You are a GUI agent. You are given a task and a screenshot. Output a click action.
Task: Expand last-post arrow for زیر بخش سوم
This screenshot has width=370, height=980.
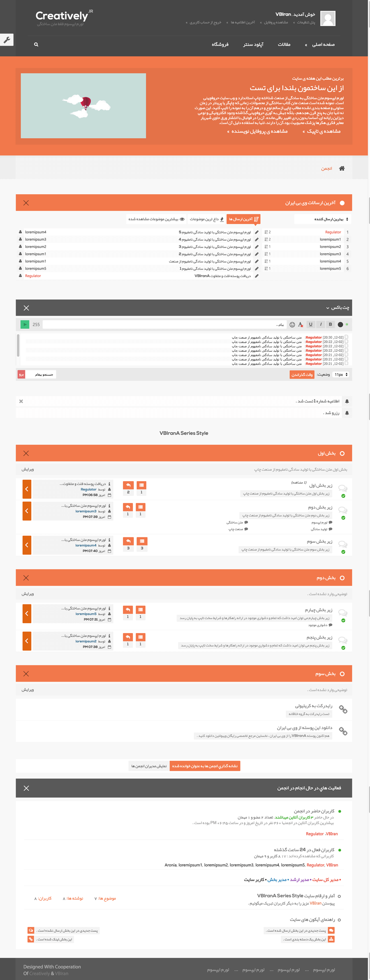click(27, 545)
